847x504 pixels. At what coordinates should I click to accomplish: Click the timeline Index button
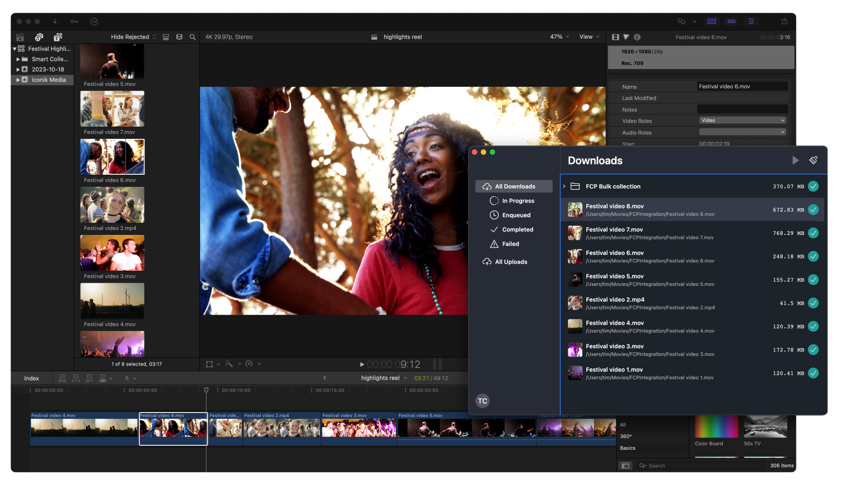tap(31, 378)
